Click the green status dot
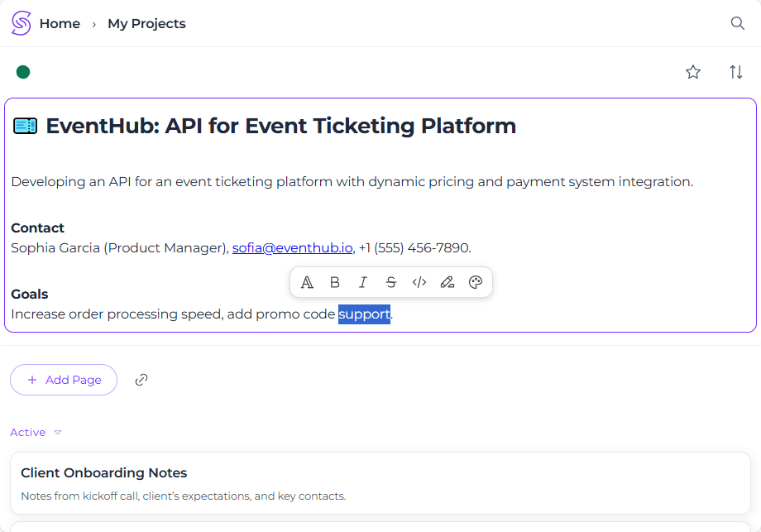This screenshot has width=761, height=532. tap(23, 72)
